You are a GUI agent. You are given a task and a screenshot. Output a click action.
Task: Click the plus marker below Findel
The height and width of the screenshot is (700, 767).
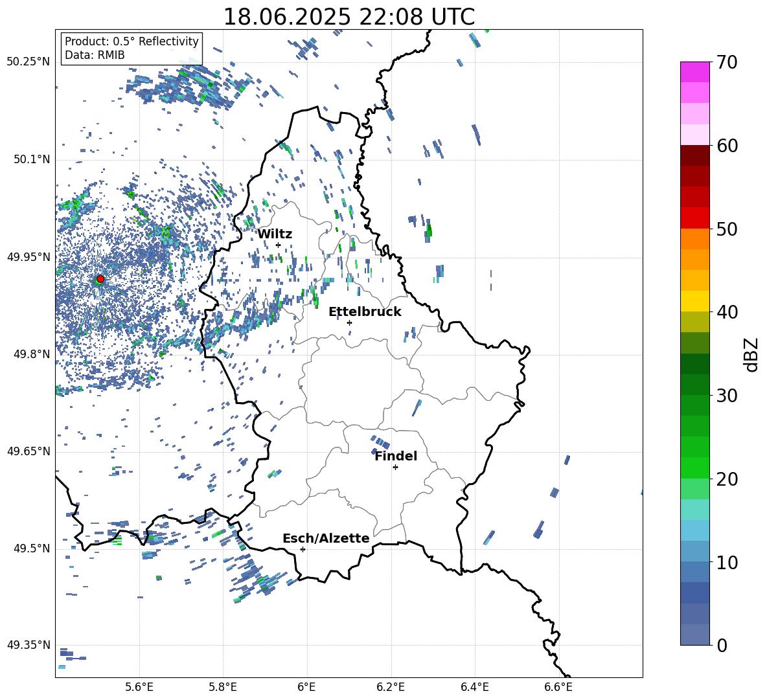pyautogui.click(x=395, y=468)
